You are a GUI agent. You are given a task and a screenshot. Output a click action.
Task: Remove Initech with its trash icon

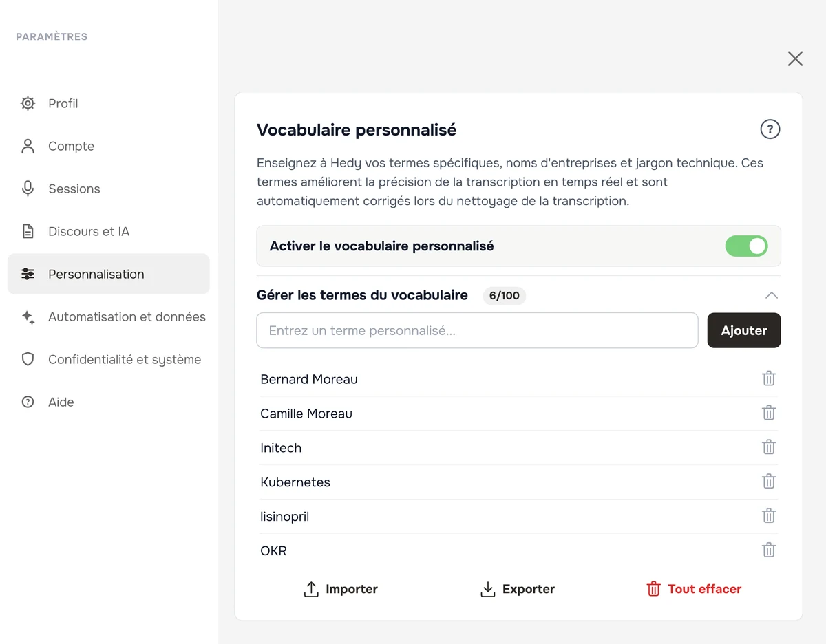[769, 447]
